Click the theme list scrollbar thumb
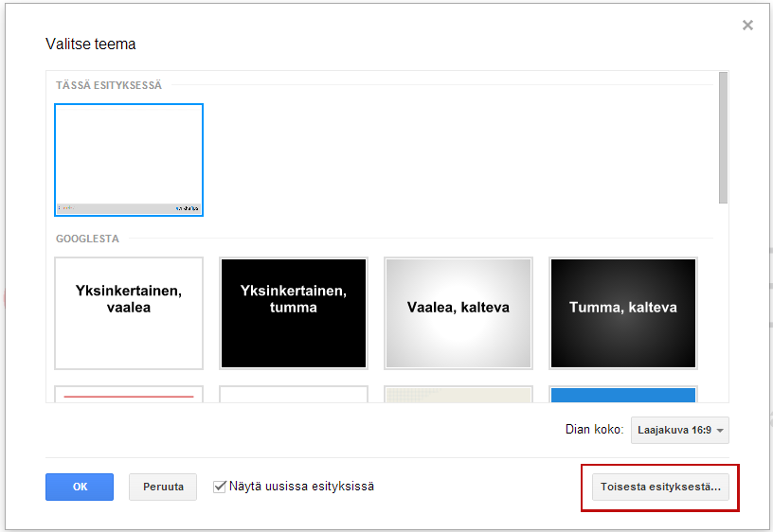Viewport: 773px width, 532px height. point(723,137)
